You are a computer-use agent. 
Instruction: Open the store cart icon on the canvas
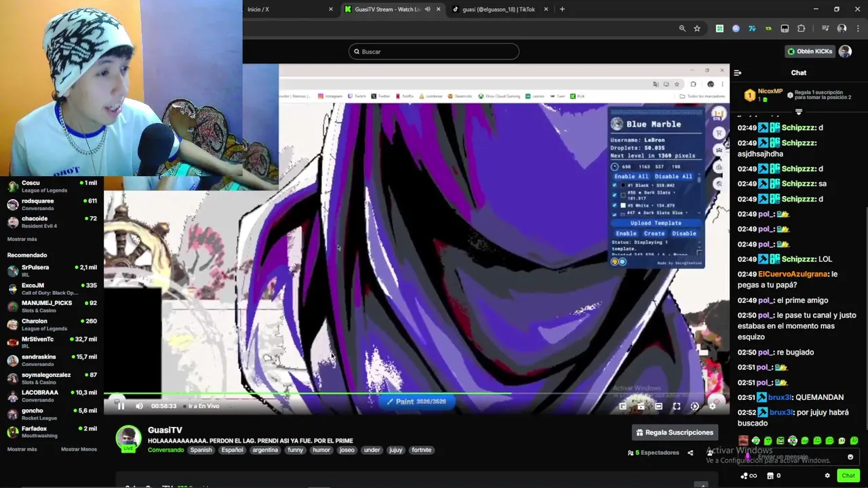pos(719,133)
